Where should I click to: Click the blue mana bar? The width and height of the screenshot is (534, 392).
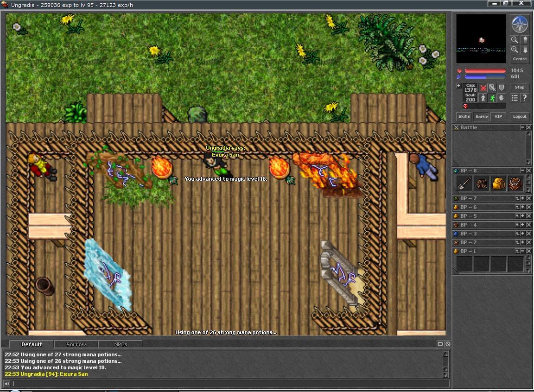point(485,77)
